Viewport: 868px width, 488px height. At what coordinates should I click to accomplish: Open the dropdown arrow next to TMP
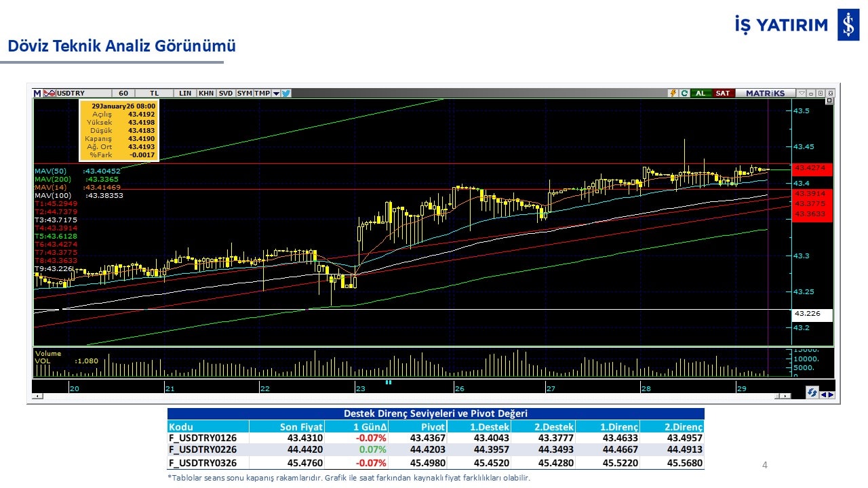coord(276,94)
